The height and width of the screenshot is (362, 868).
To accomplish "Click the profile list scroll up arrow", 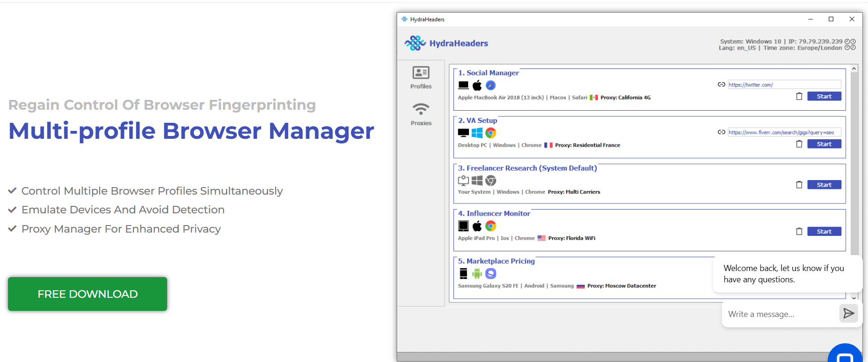I will point(854,68).
